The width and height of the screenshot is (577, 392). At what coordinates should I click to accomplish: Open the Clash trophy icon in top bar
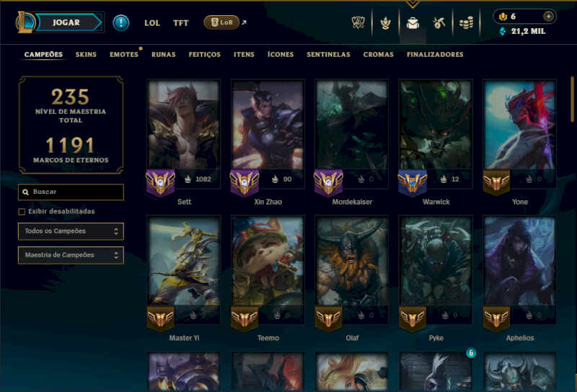tap(358, 23)
